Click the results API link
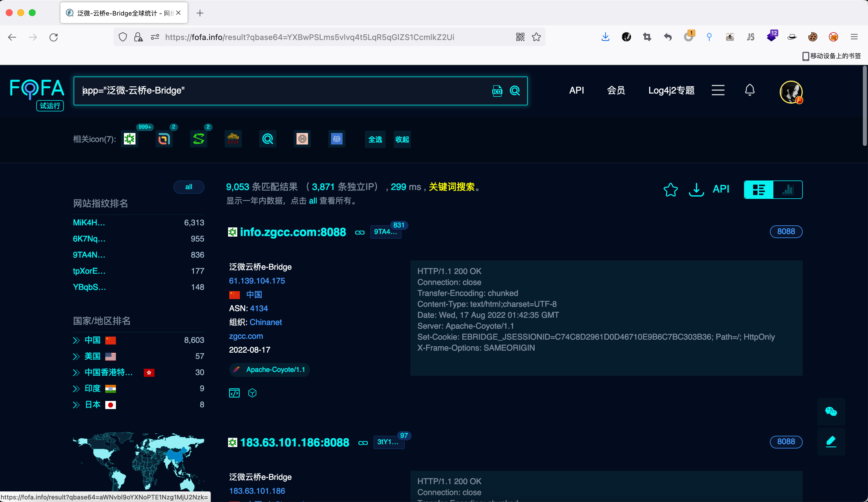Viewport: 868px width, 502px height. click(721, 189)
